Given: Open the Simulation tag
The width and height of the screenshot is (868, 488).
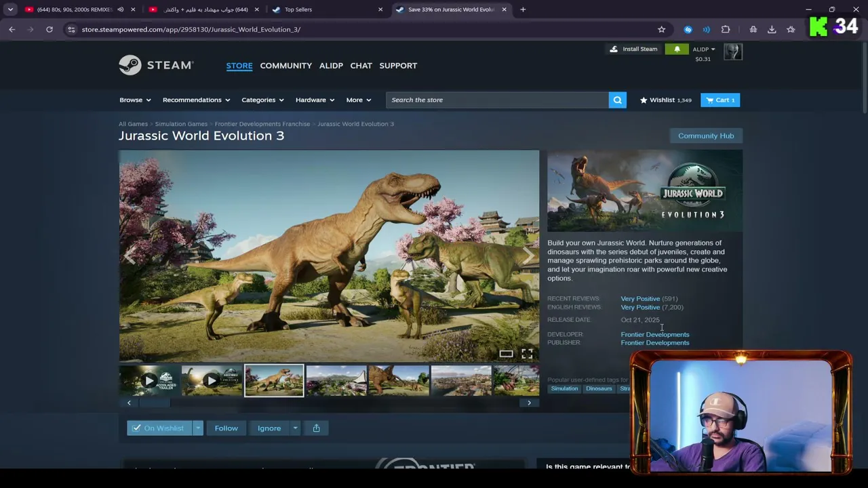Looking at the screenshot, I should coord(564,389).
